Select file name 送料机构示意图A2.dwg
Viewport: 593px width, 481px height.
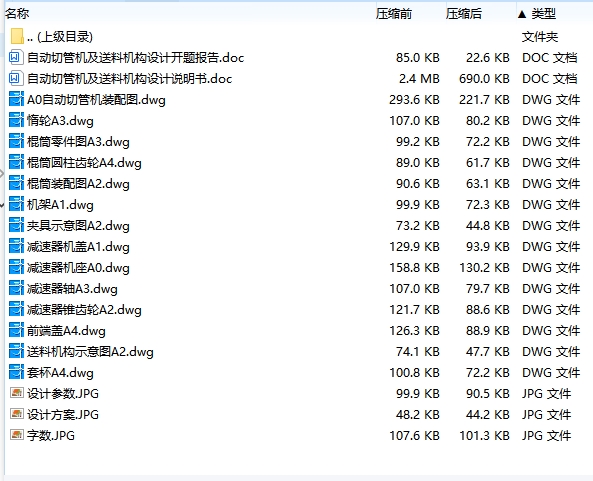pos(90,352)
